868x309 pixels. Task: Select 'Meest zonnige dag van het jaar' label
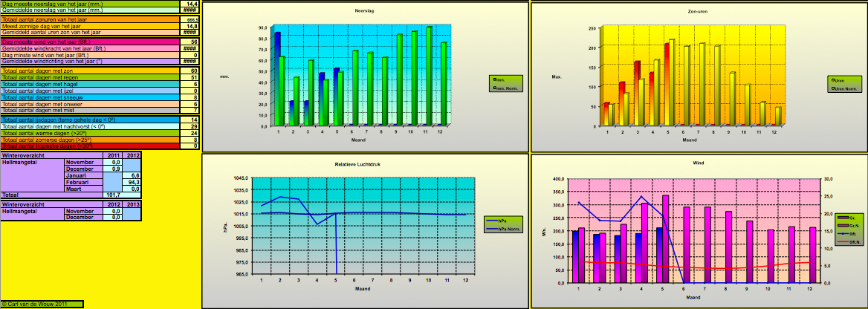pyautogui.click(x=90, y=26)
